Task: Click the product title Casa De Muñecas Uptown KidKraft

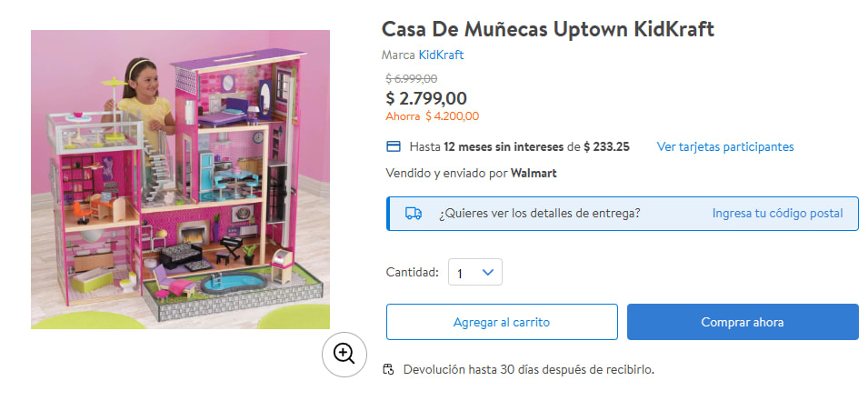Action: [x=548, y=29]
